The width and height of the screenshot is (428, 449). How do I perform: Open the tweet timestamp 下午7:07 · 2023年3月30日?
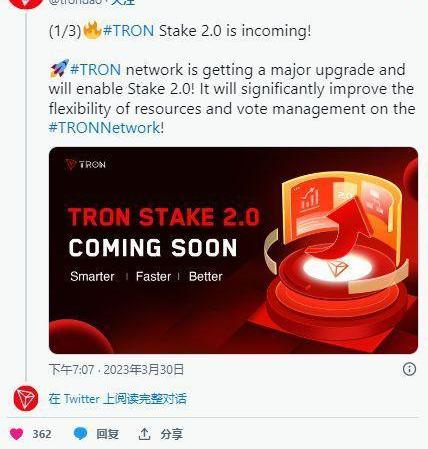tap(116, 369)
